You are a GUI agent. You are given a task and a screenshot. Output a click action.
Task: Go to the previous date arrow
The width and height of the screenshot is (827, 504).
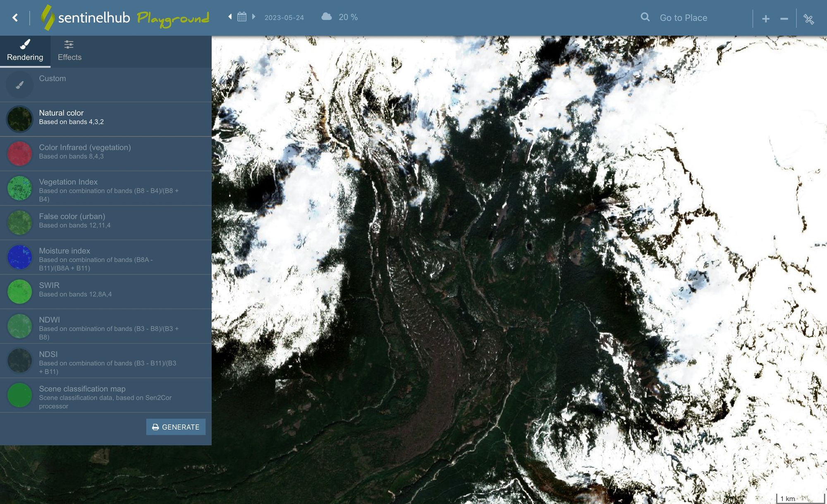[230, 17]
